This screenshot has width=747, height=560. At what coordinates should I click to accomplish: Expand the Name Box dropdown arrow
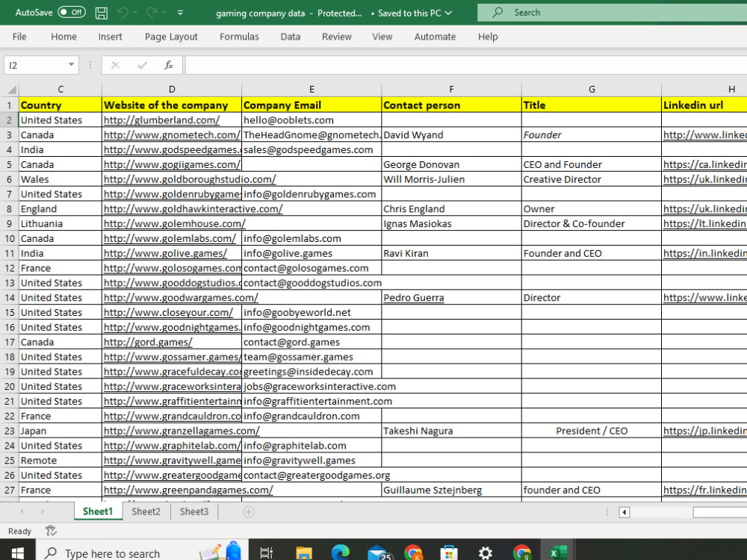click(71, 65)
